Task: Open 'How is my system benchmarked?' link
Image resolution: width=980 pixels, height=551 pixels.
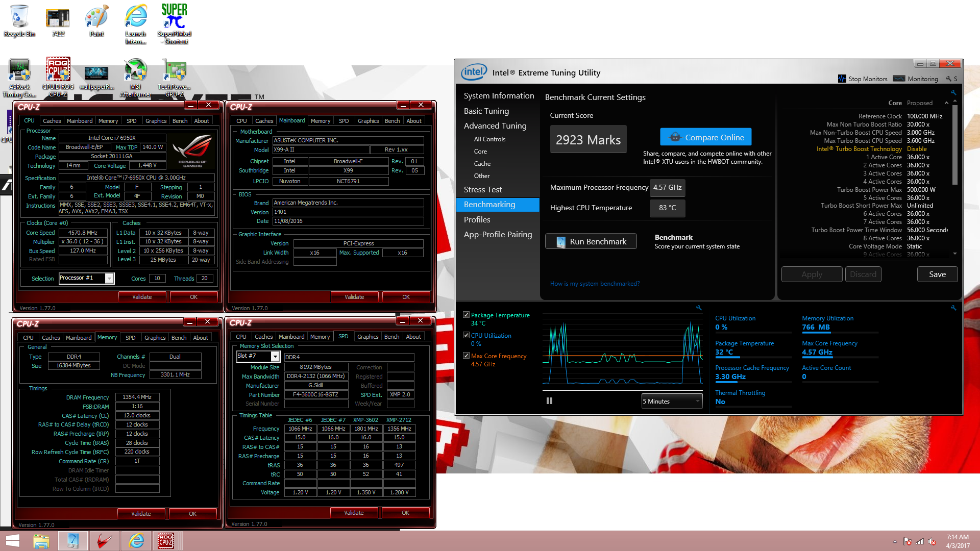Action: [x=595, y=284]
